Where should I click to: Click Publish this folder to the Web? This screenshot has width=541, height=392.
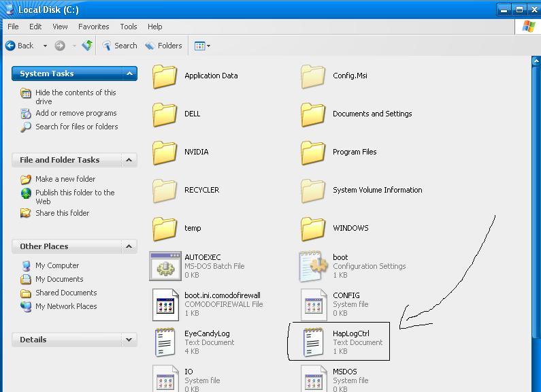pos(75,197)
